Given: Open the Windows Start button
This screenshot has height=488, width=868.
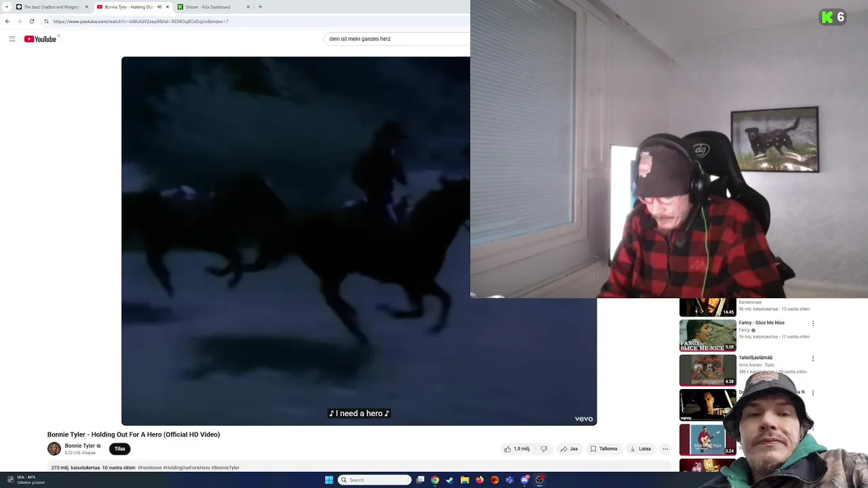Looking at the screenshot, I should coord(329,480).
